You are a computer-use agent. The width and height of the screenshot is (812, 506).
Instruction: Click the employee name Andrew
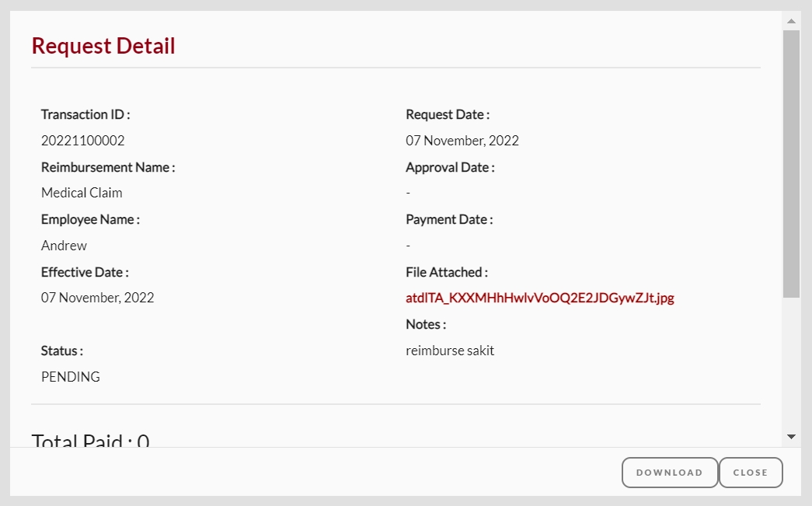click(x=64, y=246)
